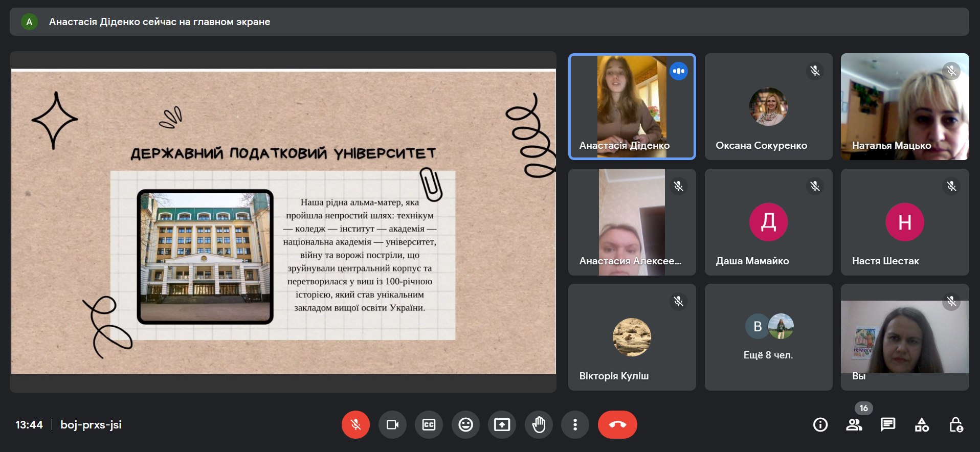Click the 13:44 time display
This screenshot has width=980, height=452.
click(x=29, y=424)
